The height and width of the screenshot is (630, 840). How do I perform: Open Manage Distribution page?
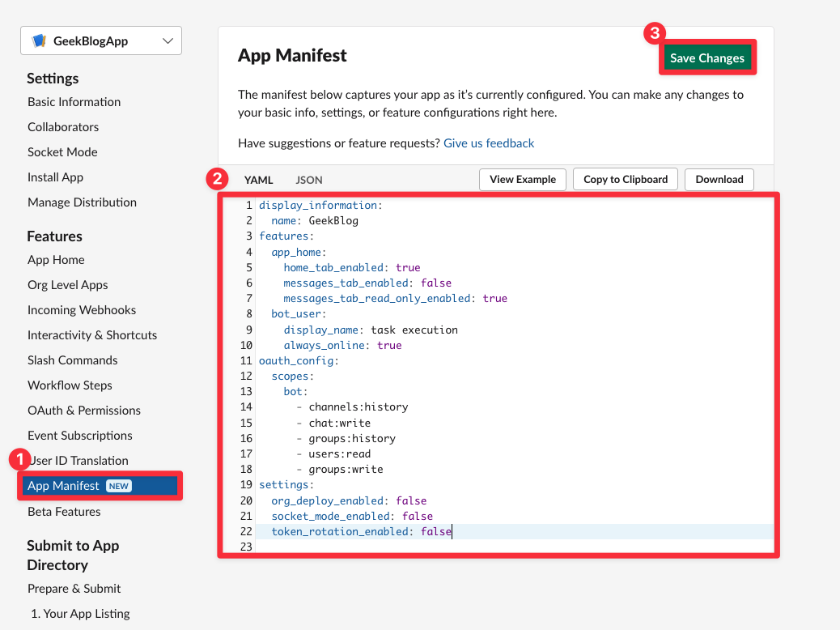tap(82, 202)
